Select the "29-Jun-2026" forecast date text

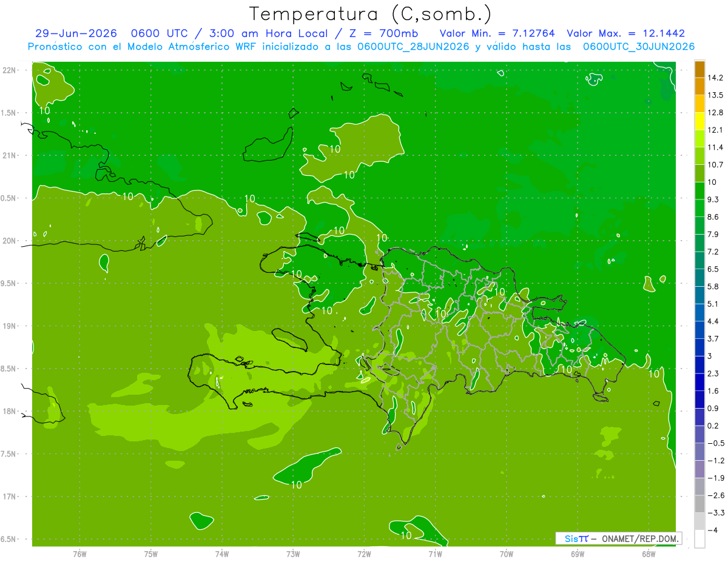click(75, 33)
